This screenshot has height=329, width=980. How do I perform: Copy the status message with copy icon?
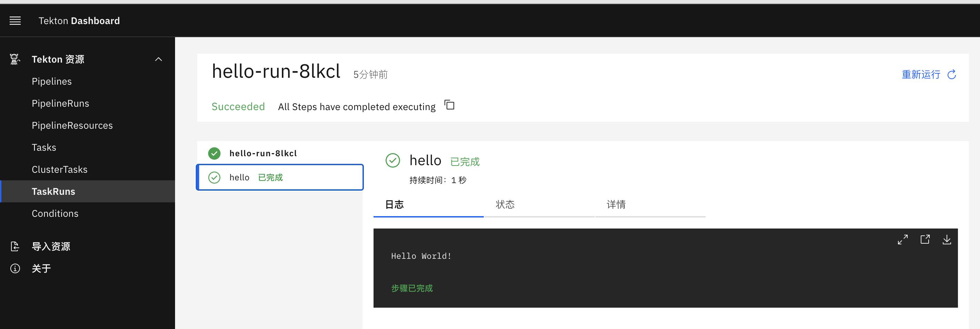tap(450, 105)
